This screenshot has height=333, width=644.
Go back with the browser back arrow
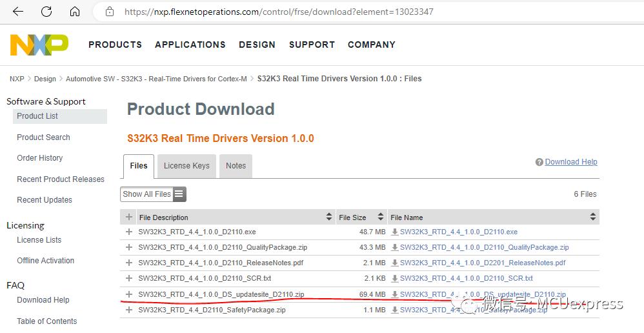[18, 12]
